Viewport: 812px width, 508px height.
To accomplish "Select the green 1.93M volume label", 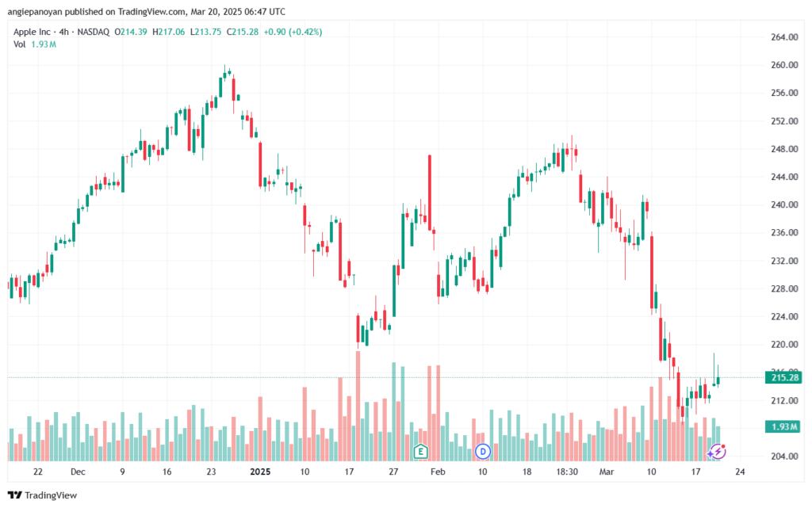I will click(783, 427).
